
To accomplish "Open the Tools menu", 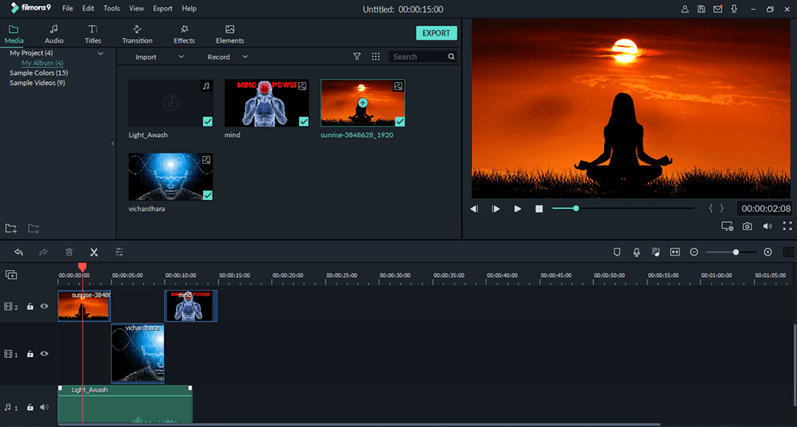I will (x=111, y=8).
